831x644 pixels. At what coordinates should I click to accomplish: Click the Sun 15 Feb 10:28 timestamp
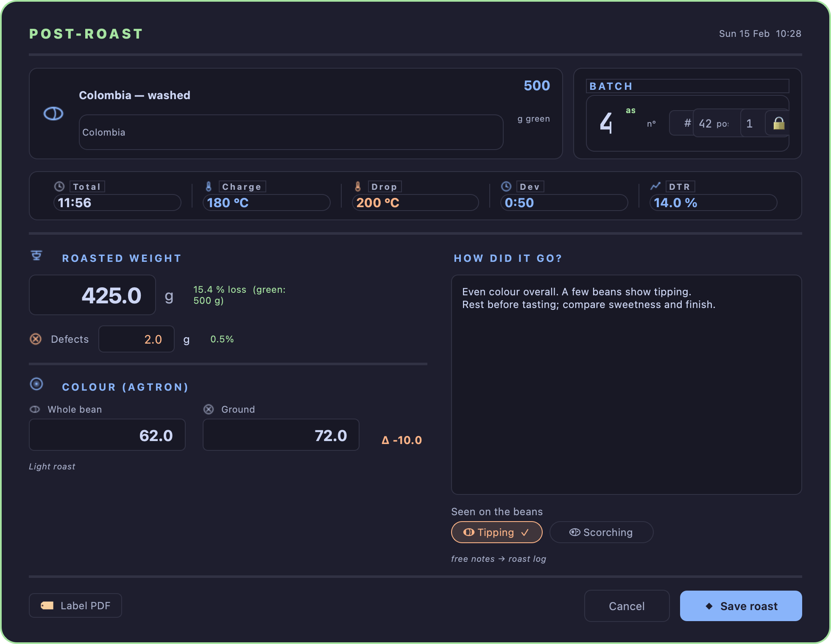(x=760, y=34)
